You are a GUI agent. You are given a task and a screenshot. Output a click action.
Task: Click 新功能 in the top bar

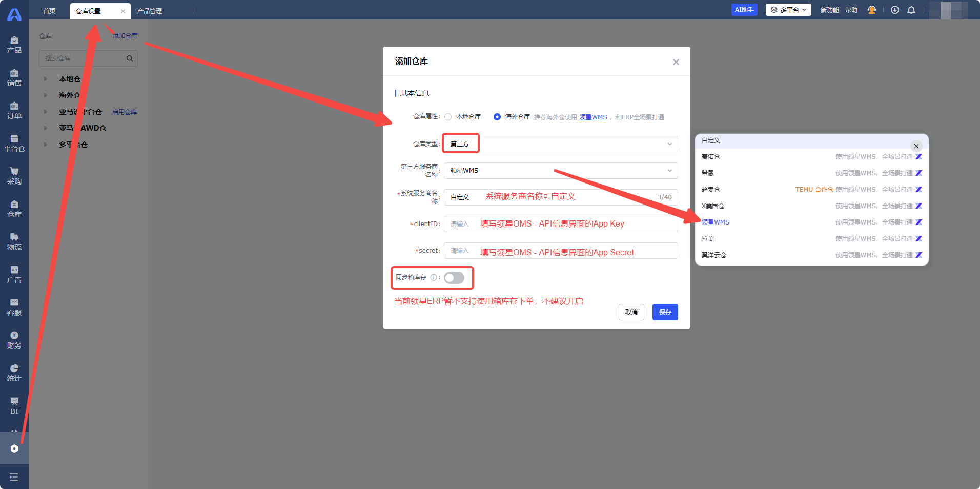(x=829, y=10)
